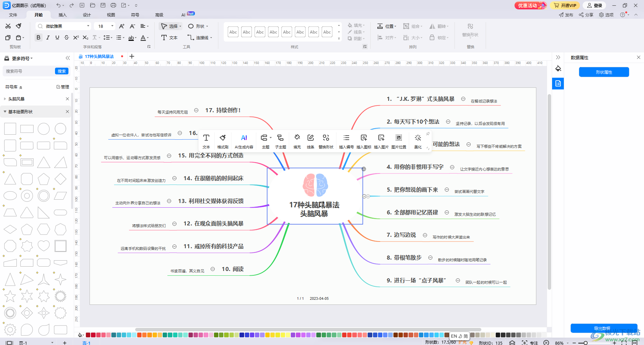Toggle Bold formatting
The image size is (644, 345).
[x=38, y=38]
